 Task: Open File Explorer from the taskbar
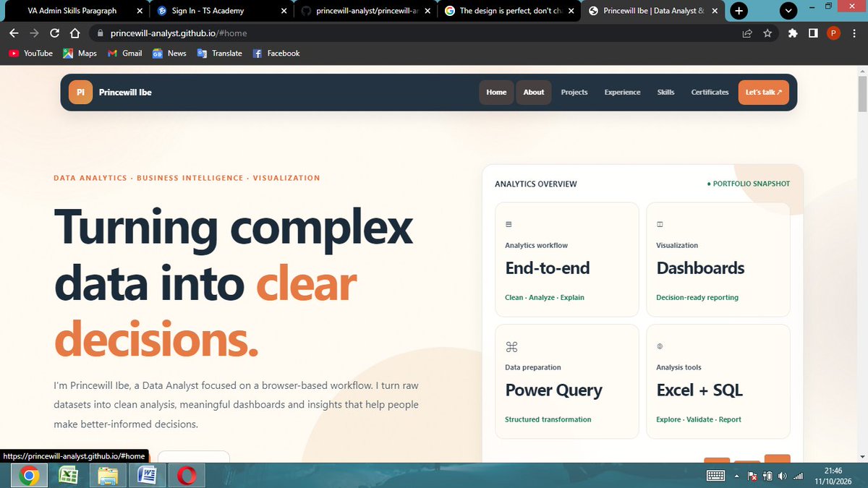pyautogui.click(x=108, y=476)
